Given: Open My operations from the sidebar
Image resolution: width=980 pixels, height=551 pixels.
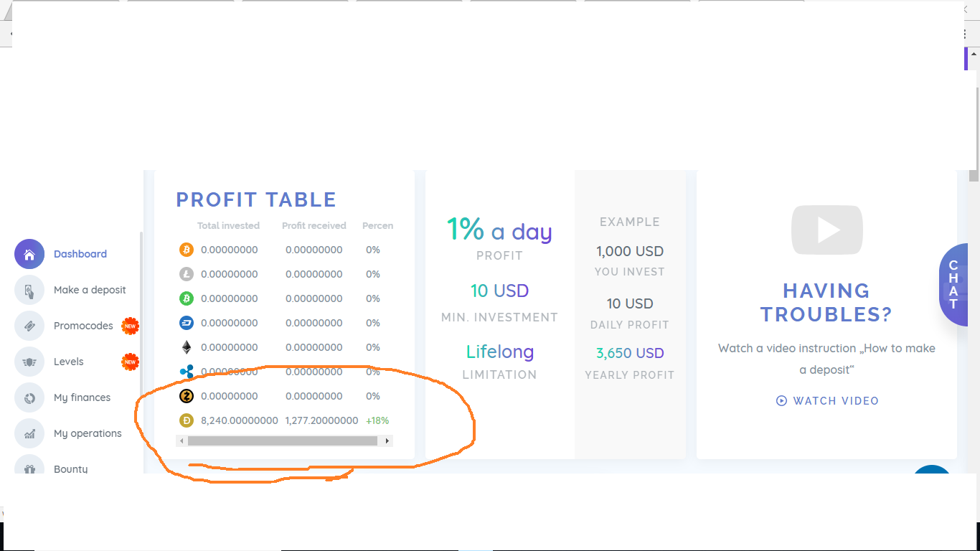Looking at the screenshot, I should click(x=88, y=433).
